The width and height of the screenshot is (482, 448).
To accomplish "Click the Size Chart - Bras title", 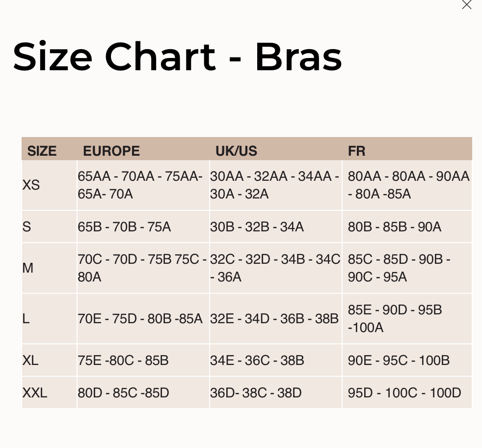I will click(178, 57).
